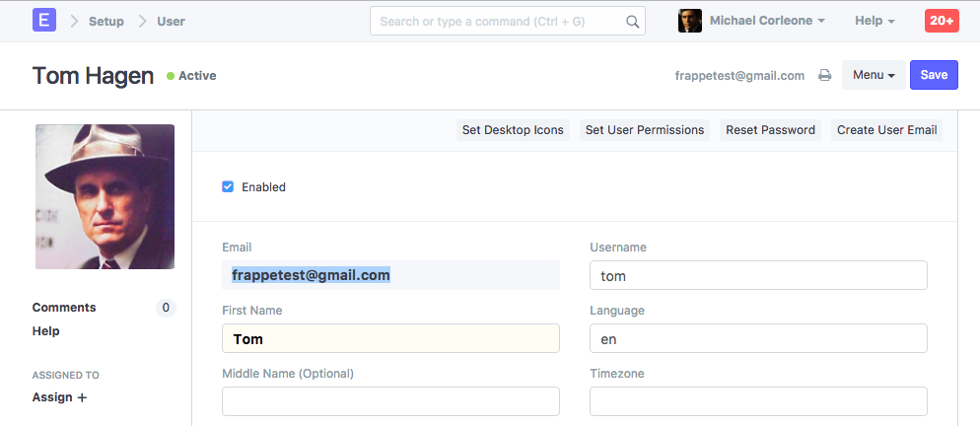980x426 pixels.
Task: Toggle the Enabled checkbox
Action: tap(228, 186)
